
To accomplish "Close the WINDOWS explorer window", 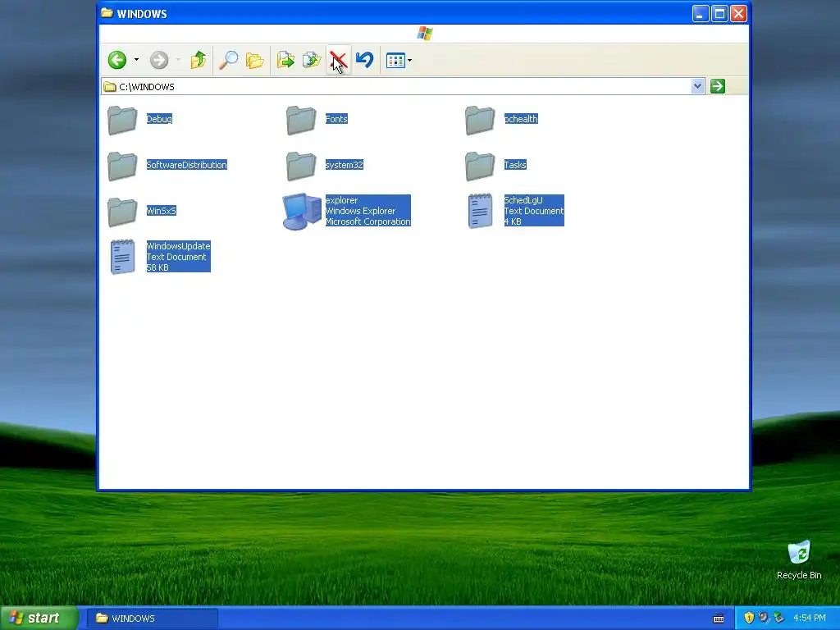I will point(739,13).
